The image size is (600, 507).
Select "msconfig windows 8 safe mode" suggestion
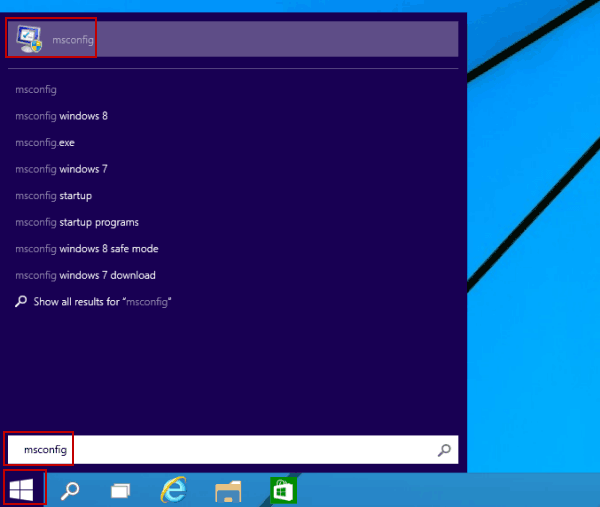click(x=87, y=249)
